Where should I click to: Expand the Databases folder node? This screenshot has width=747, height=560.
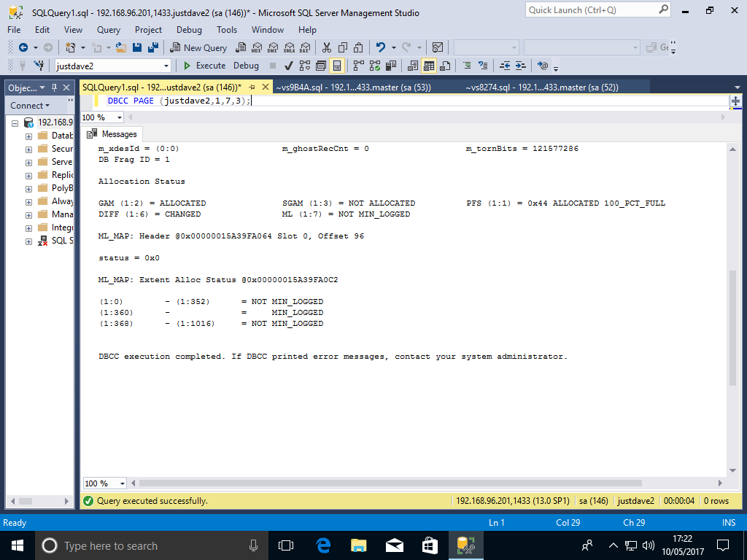(28, 136)
